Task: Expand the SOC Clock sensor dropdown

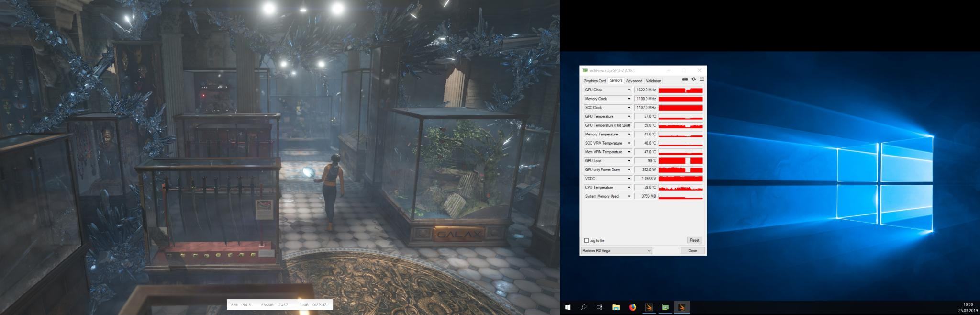Action: (629, 108)
